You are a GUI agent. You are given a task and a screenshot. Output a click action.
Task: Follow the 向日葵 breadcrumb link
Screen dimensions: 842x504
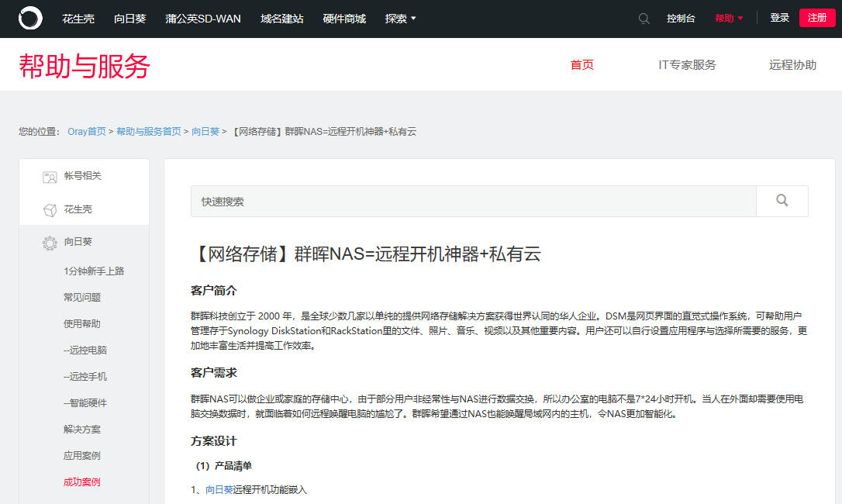(205, 132)
